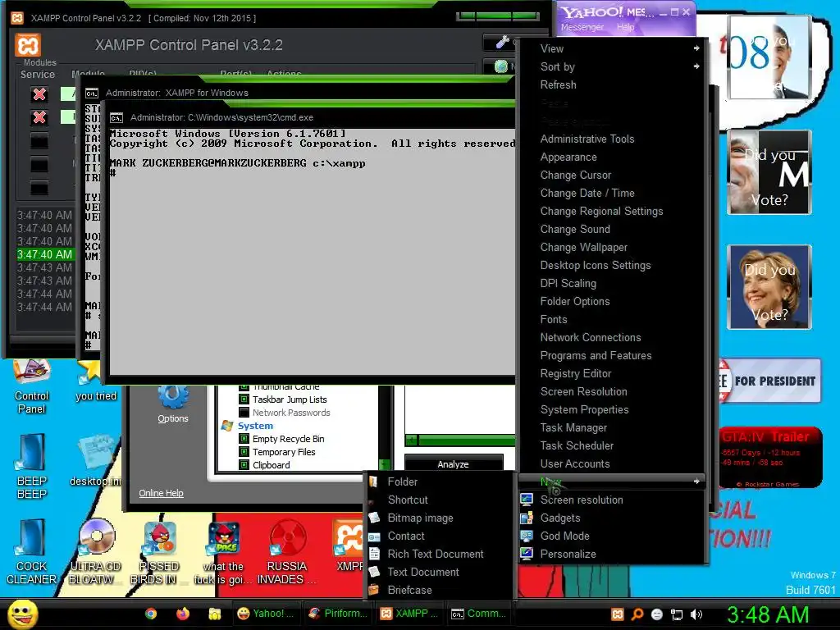This screenshot has height=630, width=840.
Task: Select the RUSSIA INVADES radiation icon
Action: tap(287, 552)
